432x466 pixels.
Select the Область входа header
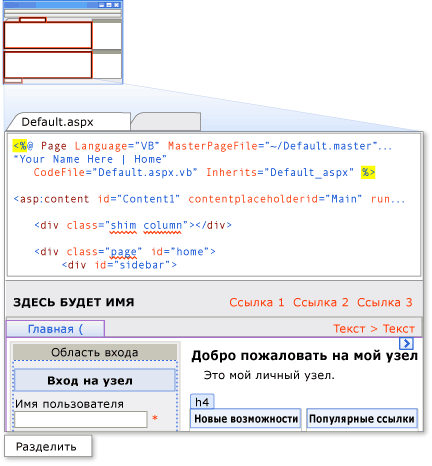point(95,352)
